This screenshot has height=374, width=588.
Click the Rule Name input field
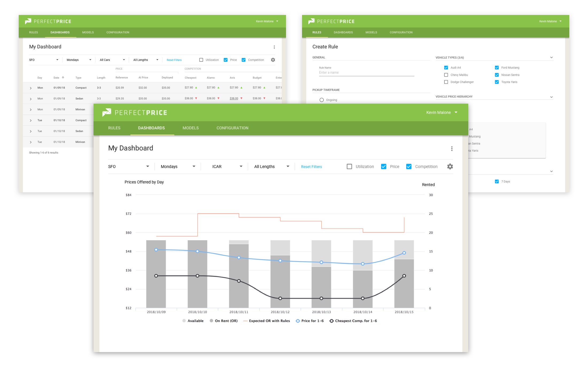point(366,73)
